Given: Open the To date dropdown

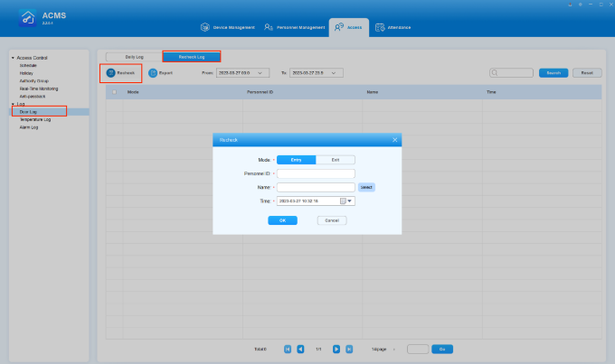Looking at the screenshot, I should click(336, 72).
